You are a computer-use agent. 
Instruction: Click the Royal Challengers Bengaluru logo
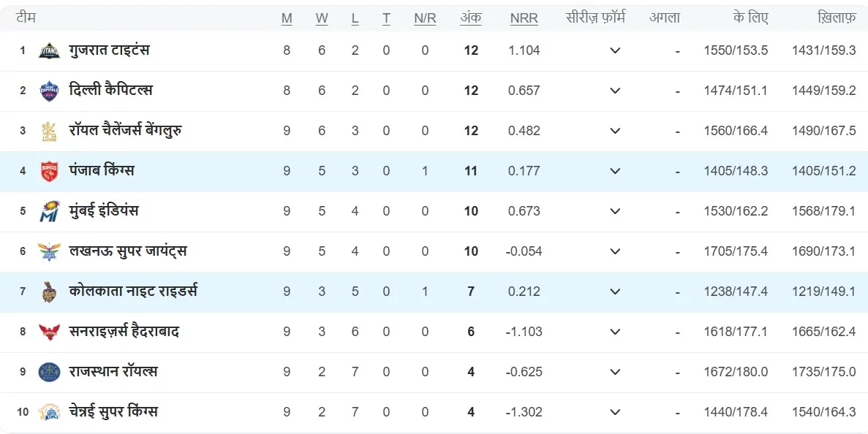(49, 132)
